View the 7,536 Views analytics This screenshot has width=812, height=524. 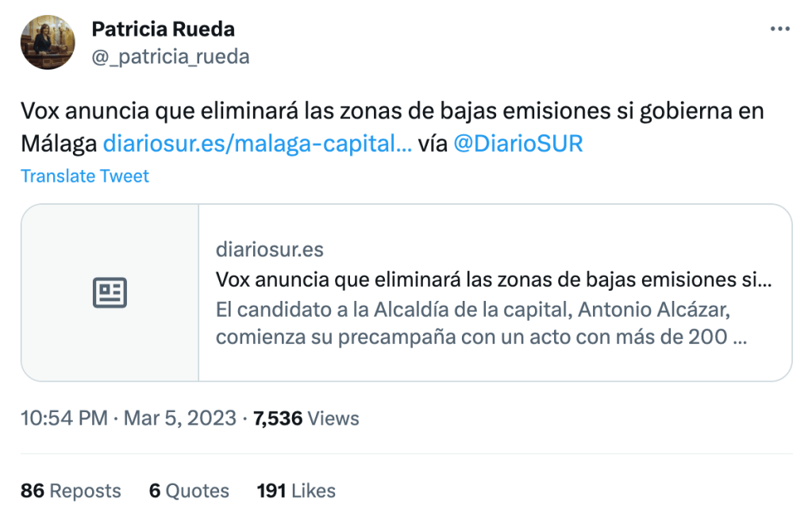306,418
